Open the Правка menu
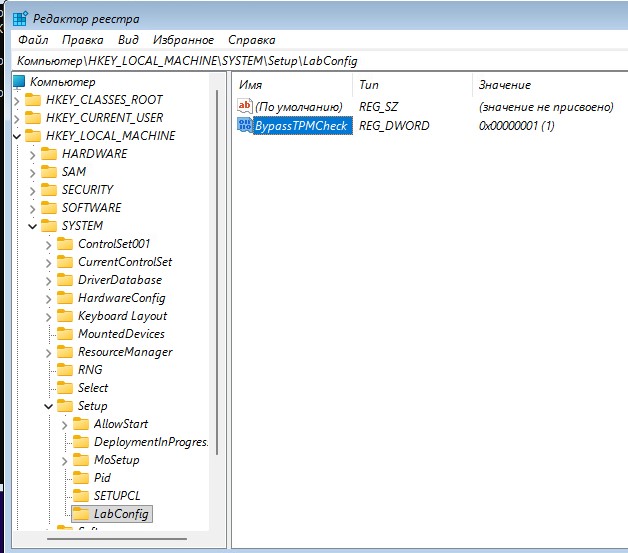Image resolution: width=628 pixels, height=553 pixels. click(83, 40)
